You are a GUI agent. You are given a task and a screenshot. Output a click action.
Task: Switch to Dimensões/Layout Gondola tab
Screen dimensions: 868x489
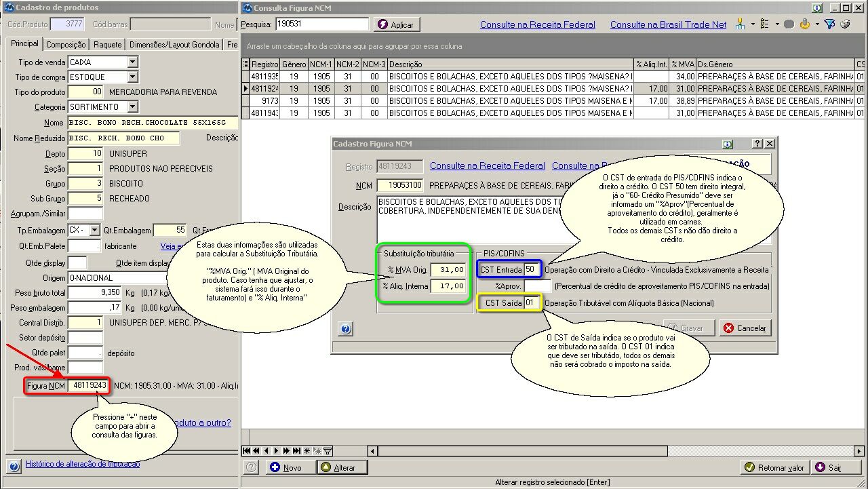tap(175, 45)
